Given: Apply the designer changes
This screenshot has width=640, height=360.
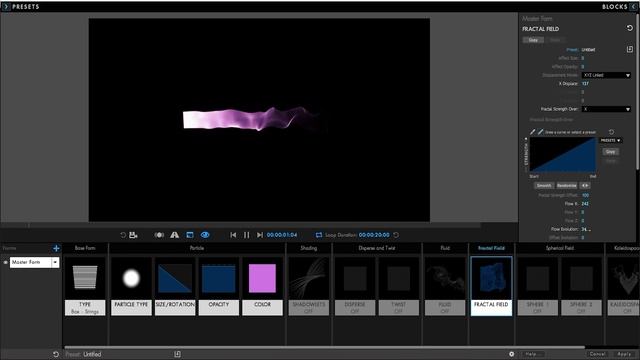Looking at the screenshot, I should coord(624,354).
